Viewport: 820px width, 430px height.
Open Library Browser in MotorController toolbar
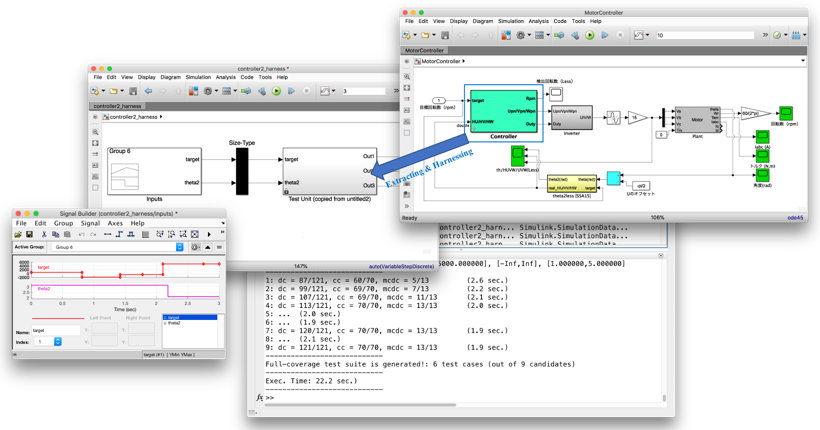point(506,35)
